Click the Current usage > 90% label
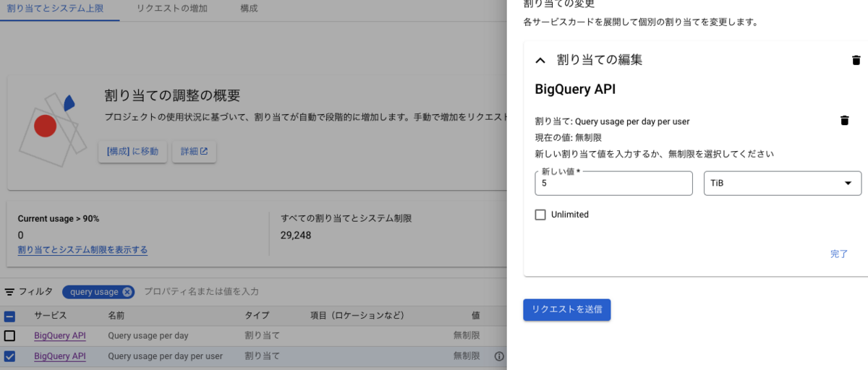The height and width of the screenshot is (370, 868). click(59, 218)
